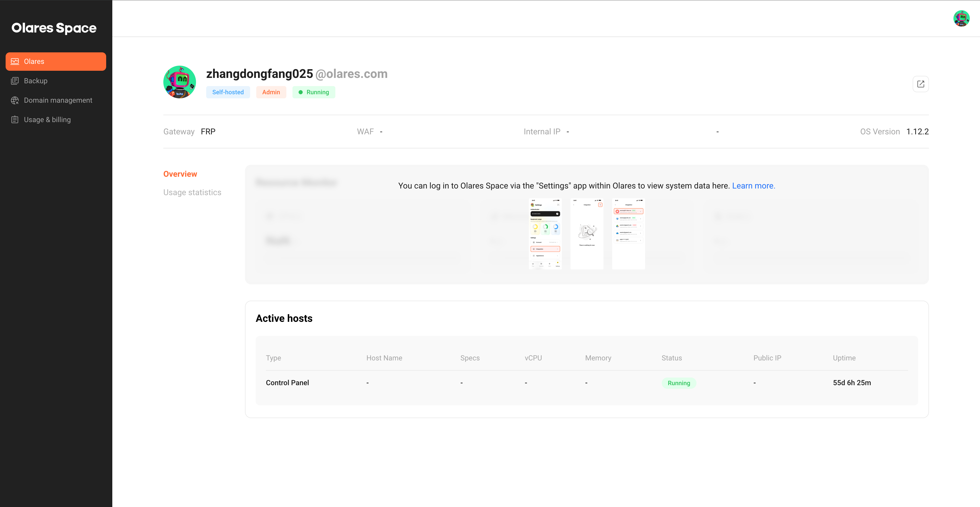Click the Olares chart icon in sidebar
The image size is (980, 507).
click(x=15, y=61)
